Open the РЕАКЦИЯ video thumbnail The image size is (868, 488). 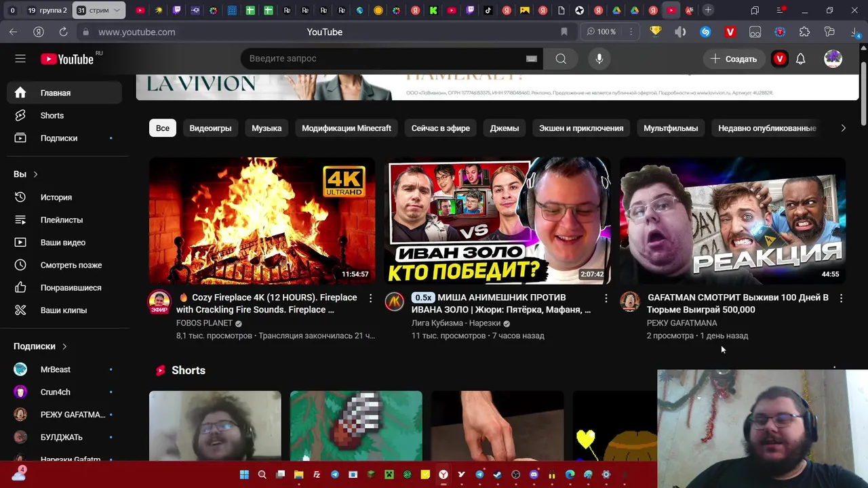732,221
